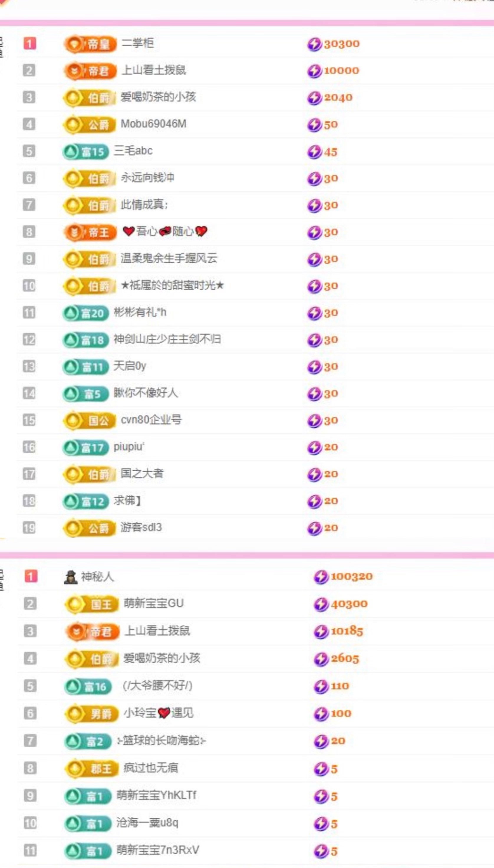The height and width of the screenshot is (868, 494).
Task: Click username 上山看土拨鼠 with 10185 points
Action: 158,631
